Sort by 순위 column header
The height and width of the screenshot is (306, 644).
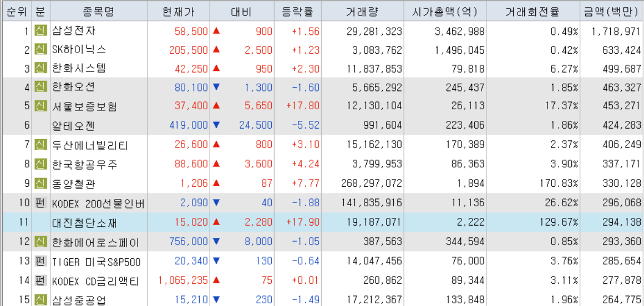pyautogui.click(x=17, y=12)
